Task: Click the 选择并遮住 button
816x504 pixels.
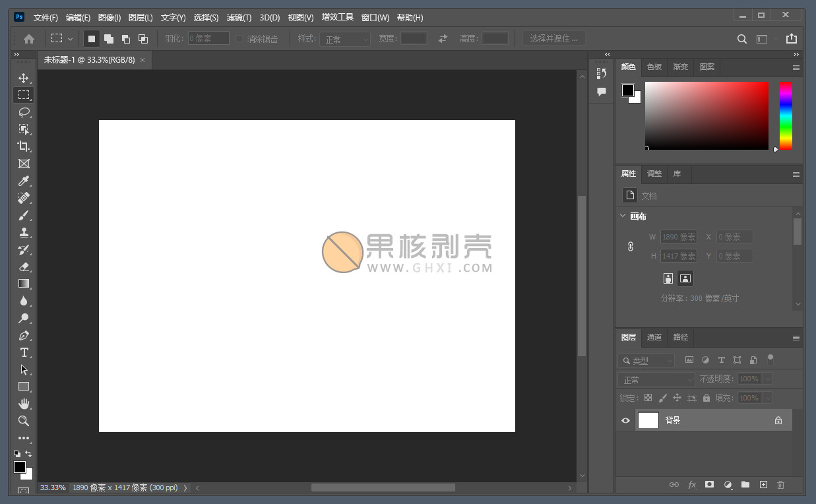Action: pyautogui.click(x=554, y=38)
